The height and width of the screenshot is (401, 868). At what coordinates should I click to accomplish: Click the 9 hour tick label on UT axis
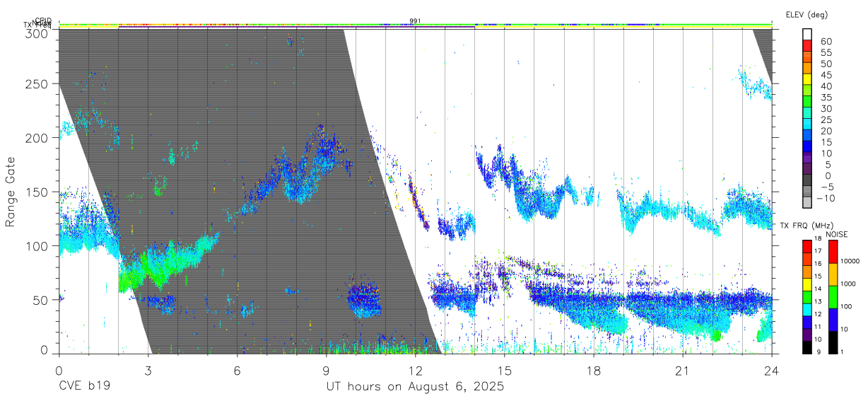(326, 371)
